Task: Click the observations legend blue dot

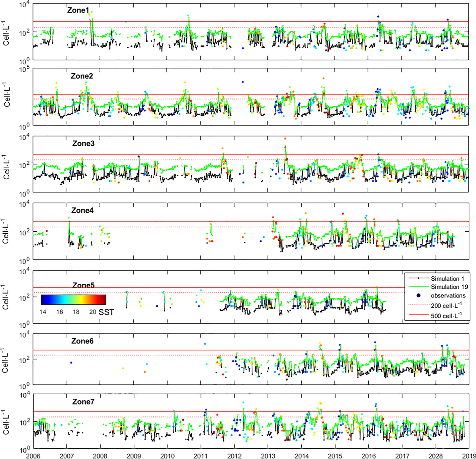Action: pyautogui.click(x=419, y=295)
